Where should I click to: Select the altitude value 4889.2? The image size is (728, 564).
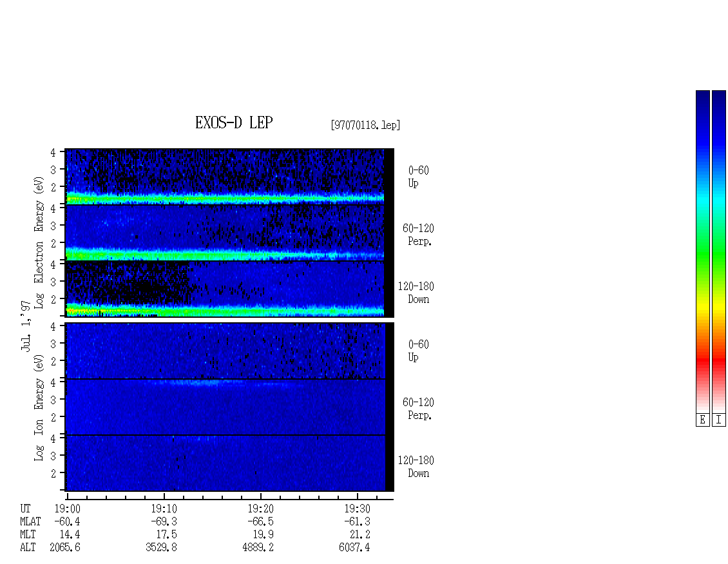tap(258, 548)
